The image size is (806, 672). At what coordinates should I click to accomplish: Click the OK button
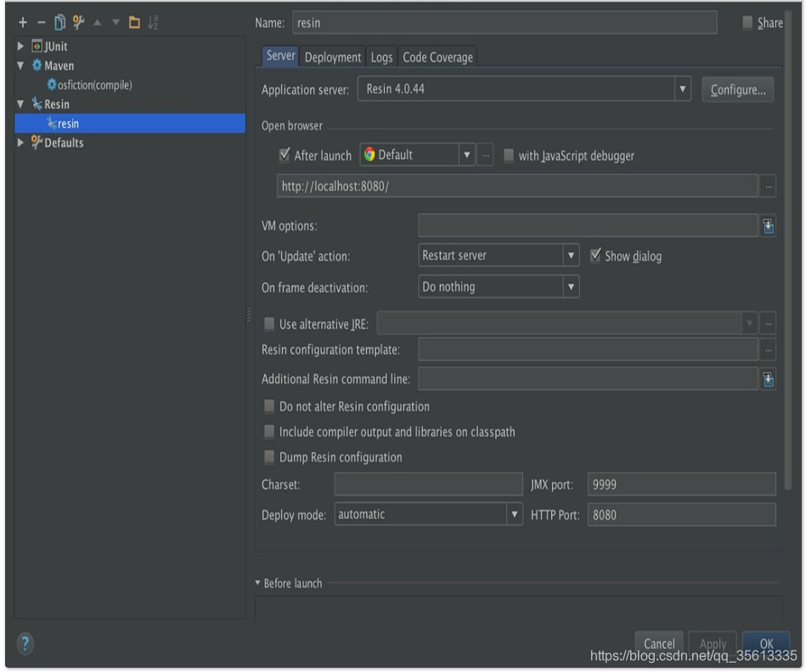click(x=766, y=643)
